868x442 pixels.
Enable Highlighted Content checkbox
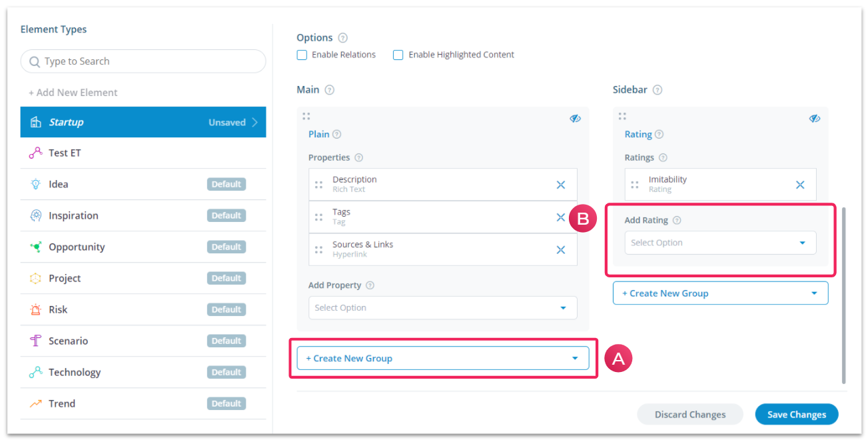[398, 55]
